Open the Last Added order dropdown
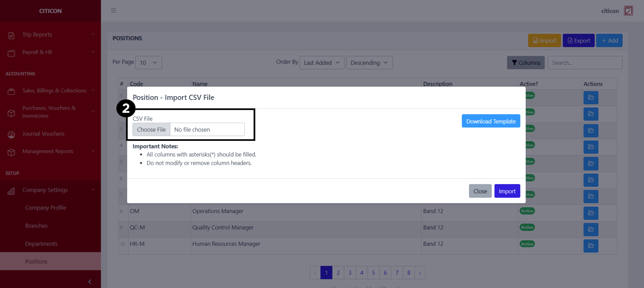This screenshot has width=644, height=288. click(322, 63)
